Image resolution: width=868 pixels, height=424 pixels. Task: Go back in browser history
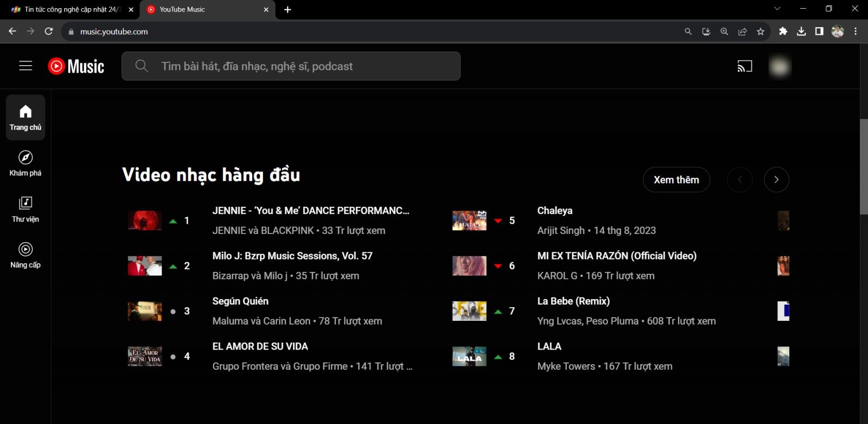pos(12,31)
